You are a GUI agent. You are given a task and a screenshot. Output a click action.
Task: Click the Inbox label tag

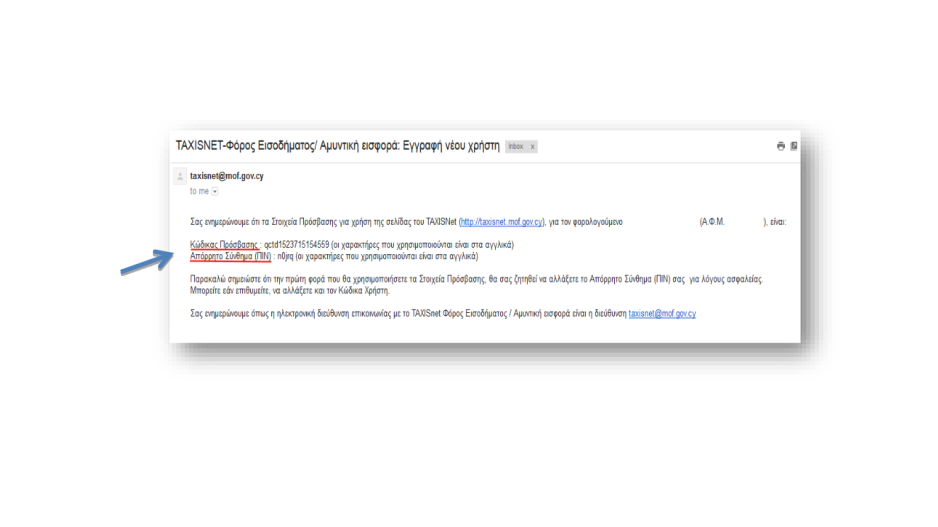pos(516,147)
